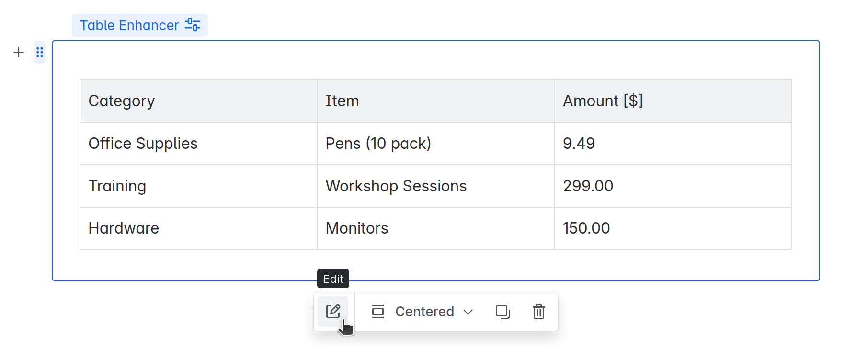This screenshot has height=347, width=868.
Task: Click the copy macro icon
Action: click(x=503, y=312)
